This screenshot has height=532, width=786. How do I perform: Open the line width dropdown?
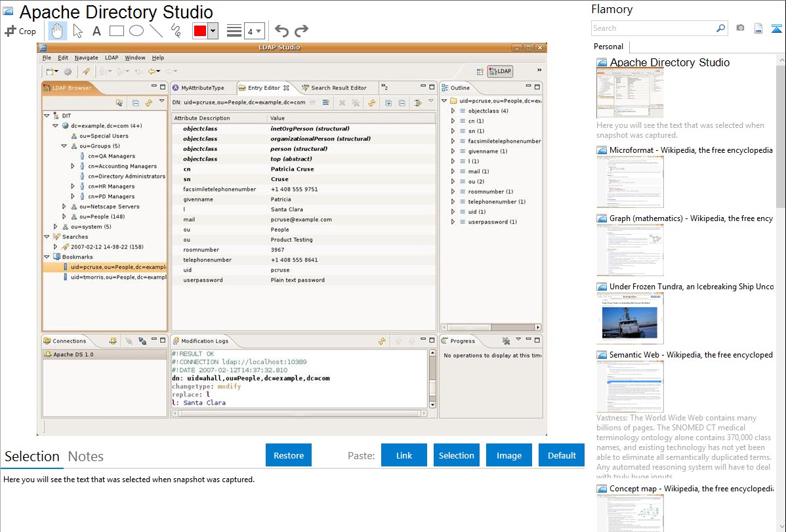(x=254, y=31)
